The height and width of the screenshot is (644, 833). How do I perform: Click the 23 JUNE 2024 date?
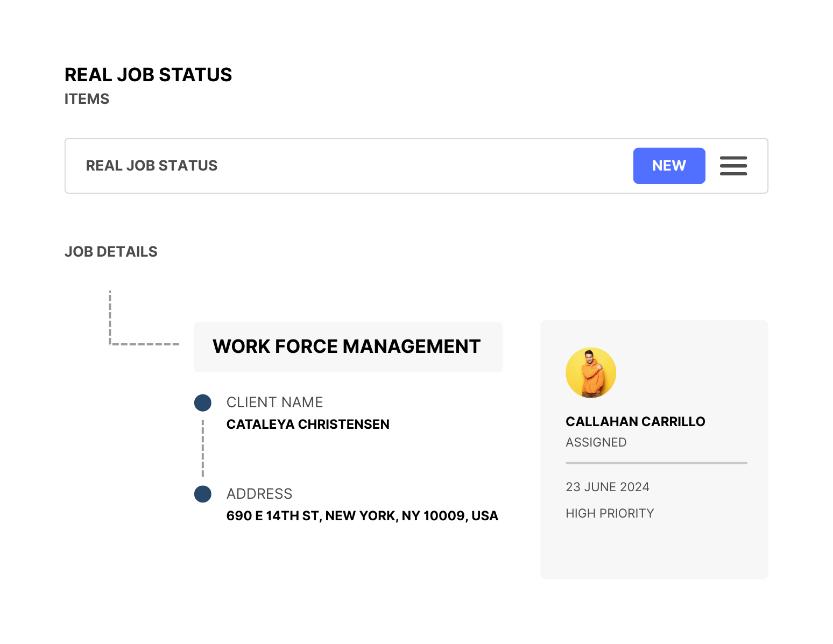click(x=607, y=487)
